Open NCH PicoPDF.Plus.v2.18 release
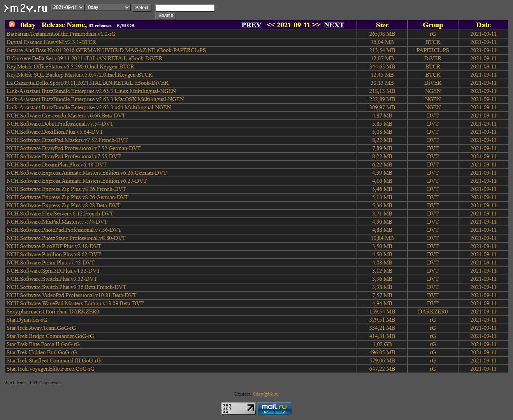 point(54,246)
